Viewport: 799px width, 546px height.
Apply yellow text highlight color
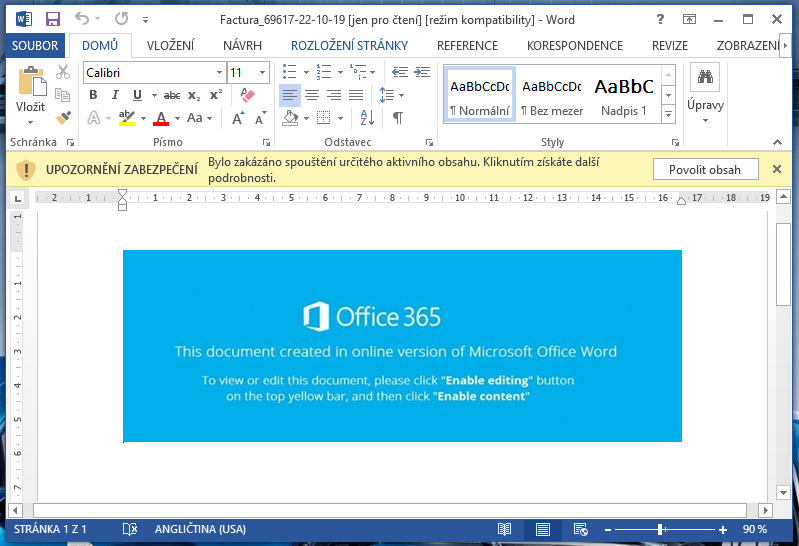click(x=127, y=118)
